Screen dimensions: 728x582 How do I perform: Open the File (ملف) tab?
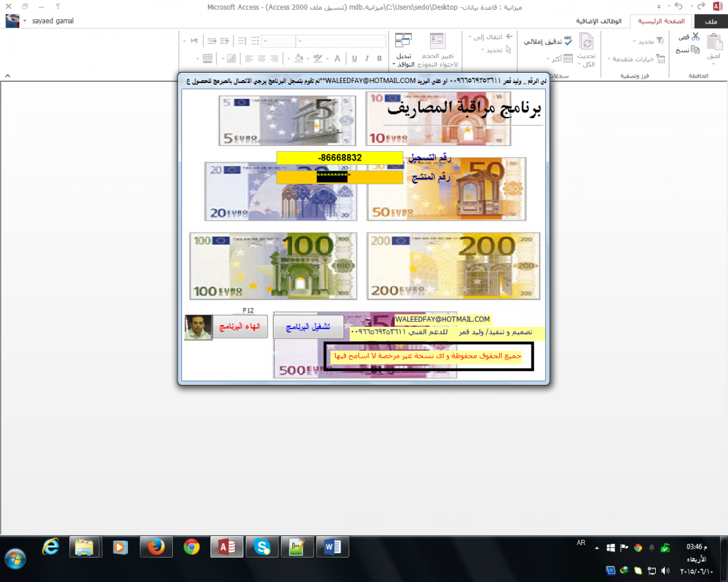[710, 21]
